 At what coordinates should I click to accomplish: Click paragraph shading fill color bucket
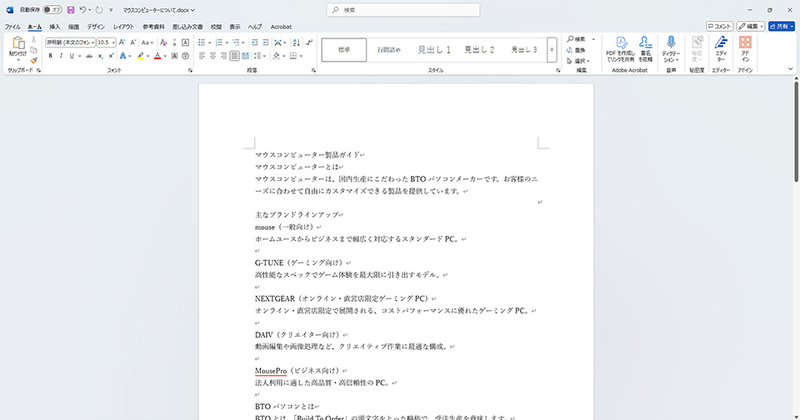[x=276, y=56]
